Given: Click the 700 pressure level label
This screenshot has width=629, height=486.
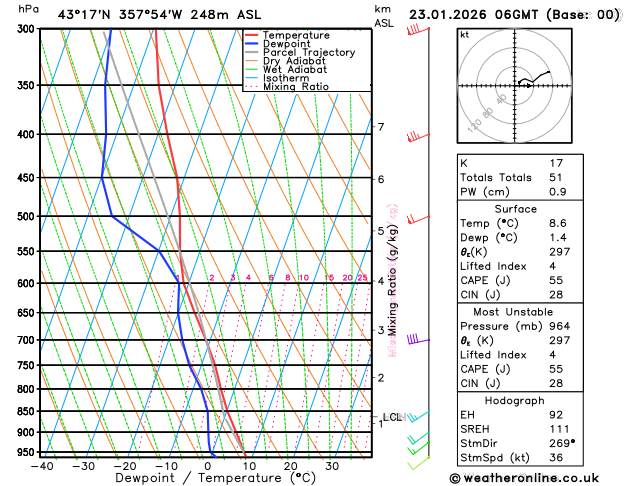Looking at the screenshot, I should click(28, 340).
